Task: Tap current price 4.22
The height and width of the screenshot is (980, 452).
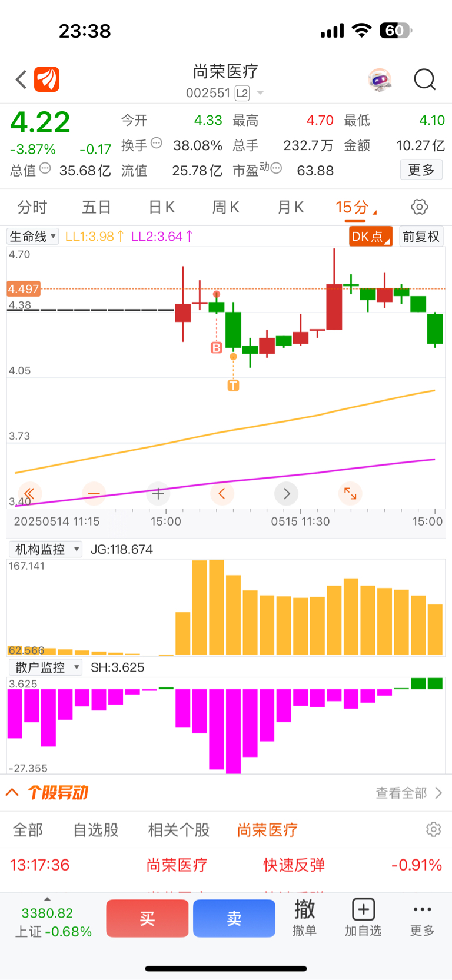Action: pyautogui.click(x=40, y=123)
